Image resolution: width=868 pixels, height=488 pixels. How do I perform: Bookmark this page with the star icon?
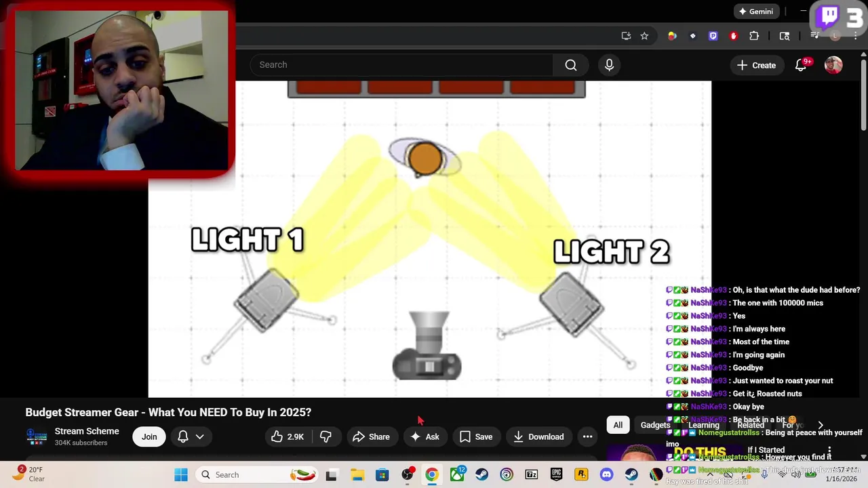pyautogui.click(x=644, y=36)
